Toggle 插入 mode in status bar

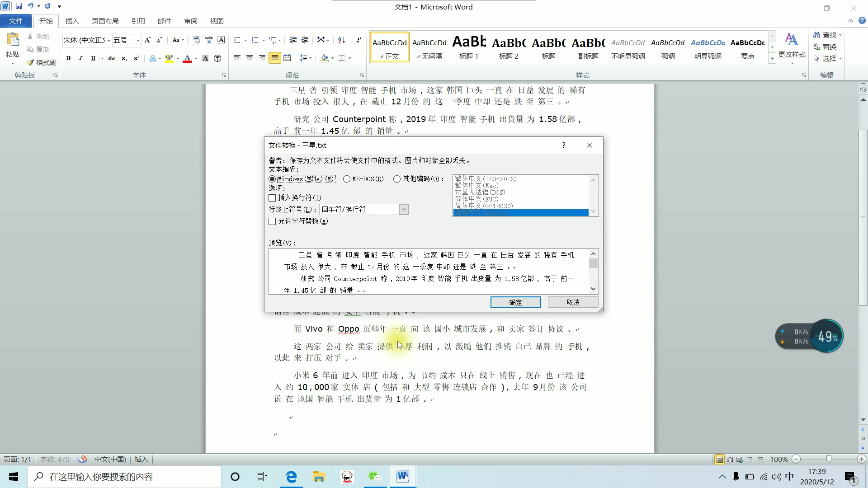tap(141, 460)
